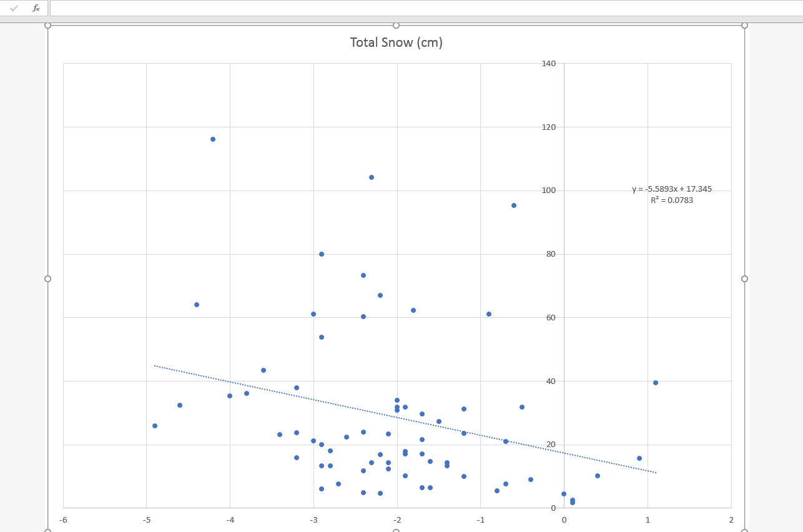Image resolution: width=803 pixels, height=532 pixels.
Task: Select the leftmost data point near x=-4.9
Action: [155, 426]
